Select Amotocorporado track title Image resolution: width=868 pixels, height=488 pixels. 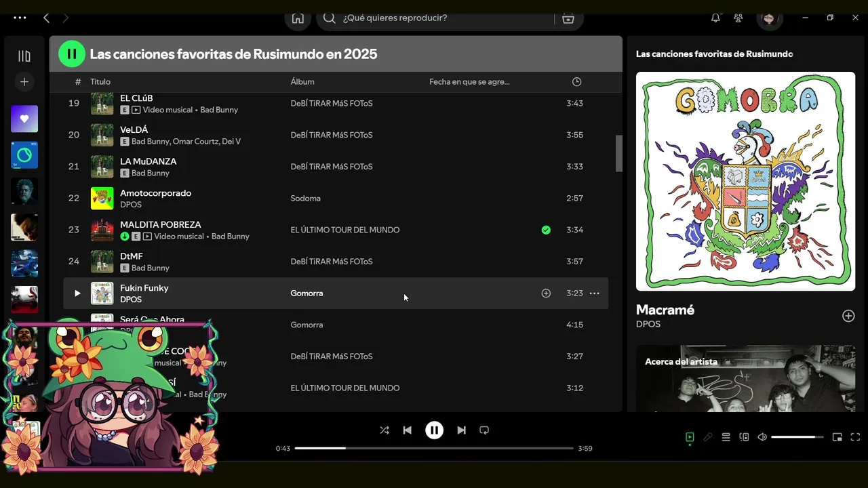[156, 193]
